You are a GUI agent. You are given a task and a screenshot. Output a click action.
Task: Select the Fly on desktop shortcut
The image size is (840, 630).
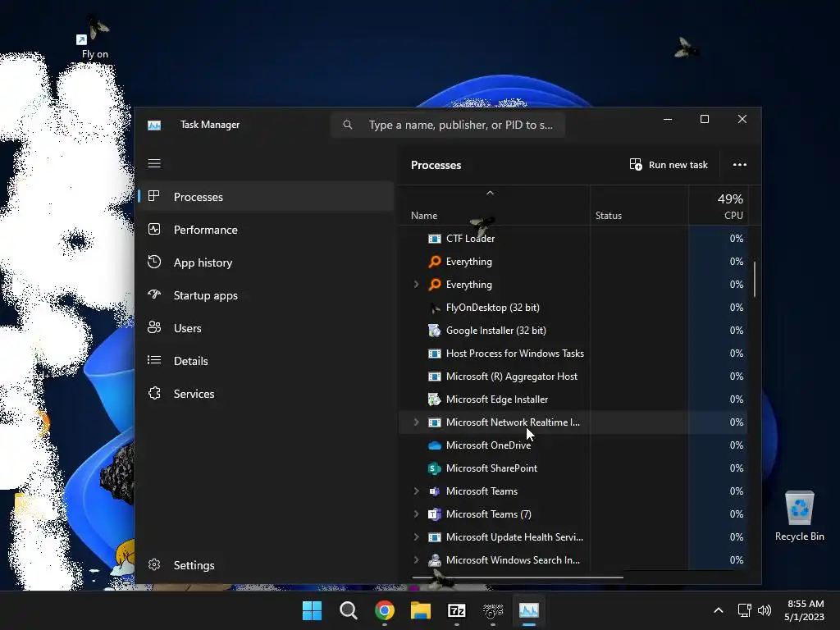tap(95, 38)
